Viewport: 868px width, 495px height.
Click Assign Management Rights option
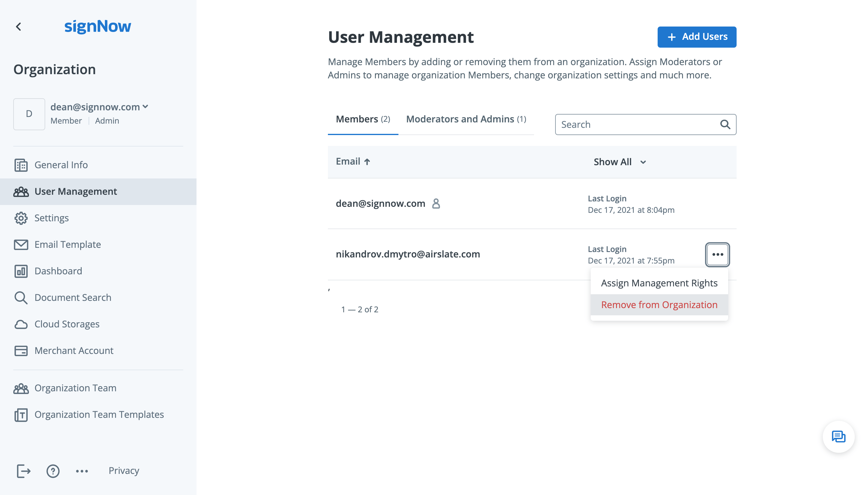click(x=659, y=283)
